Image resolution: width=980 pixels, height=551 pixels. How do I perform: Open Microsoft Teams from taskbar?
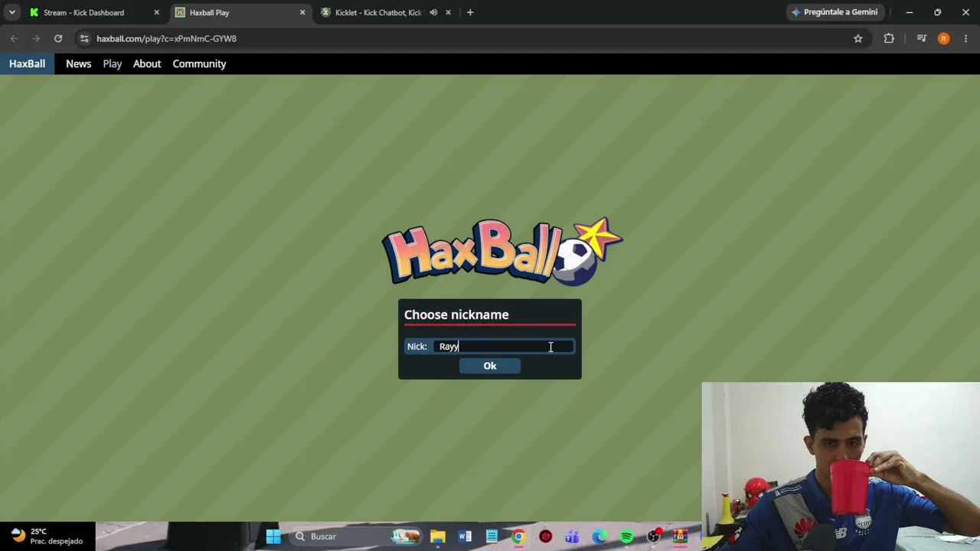click(572, 536)
